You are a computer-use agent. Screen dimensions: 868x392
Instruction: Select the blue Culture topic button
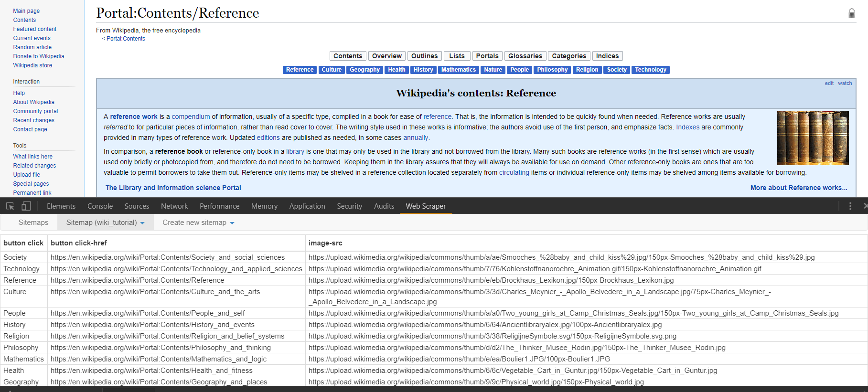point(332,70)
